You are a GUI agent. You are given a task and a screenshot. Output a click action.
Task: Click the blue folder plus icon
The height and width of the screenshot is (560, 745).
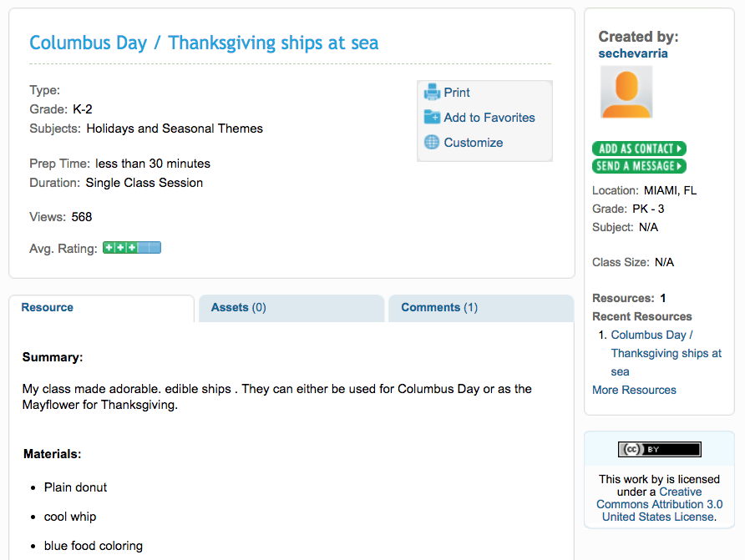tap(433, 118)
